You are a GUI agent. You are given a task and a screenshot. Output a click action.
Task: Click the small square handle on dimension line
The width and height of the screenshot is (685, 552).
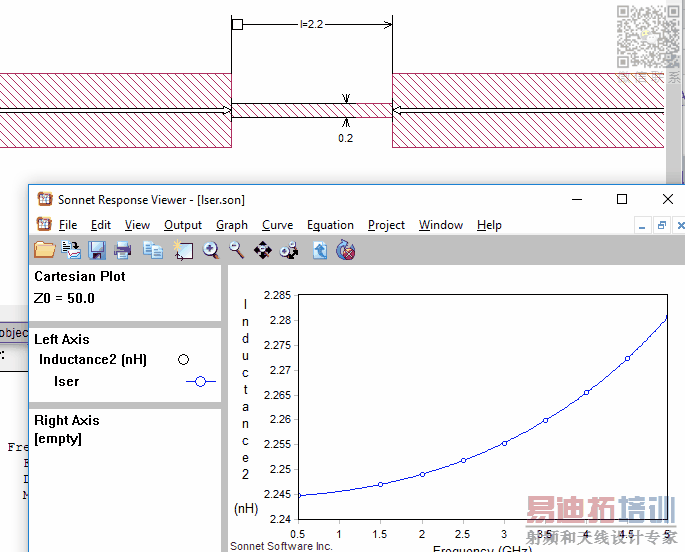[237, 24]
